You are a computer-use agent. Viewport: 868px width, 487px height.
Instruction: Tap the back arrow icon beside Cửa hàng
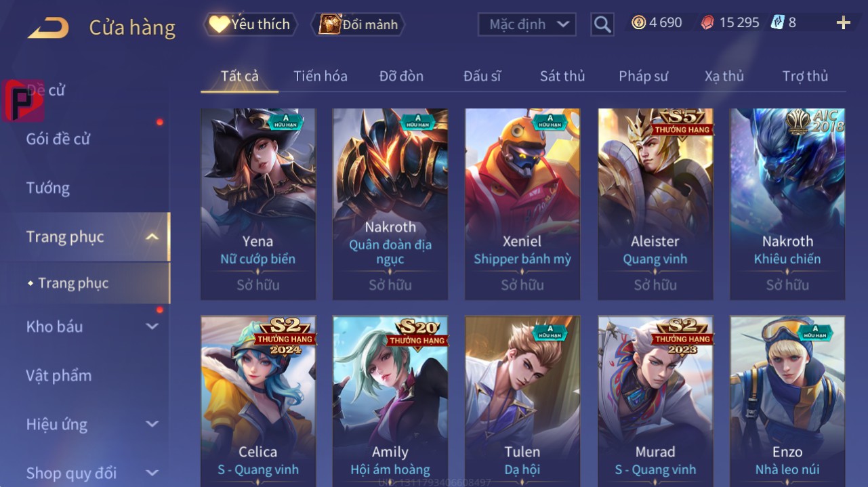48,28
